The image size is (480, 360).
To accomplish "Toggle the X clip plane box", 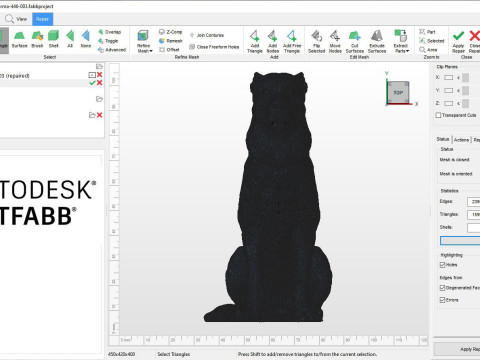I will click(449, 78).
